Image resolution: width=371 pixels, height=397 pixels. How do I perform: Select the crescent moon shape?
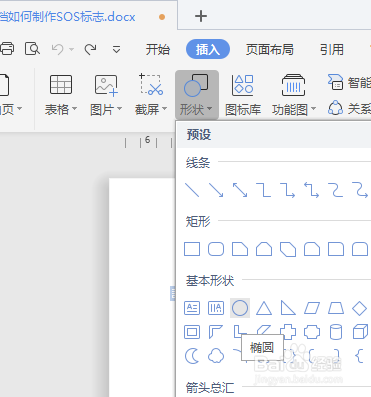point(192,356)
